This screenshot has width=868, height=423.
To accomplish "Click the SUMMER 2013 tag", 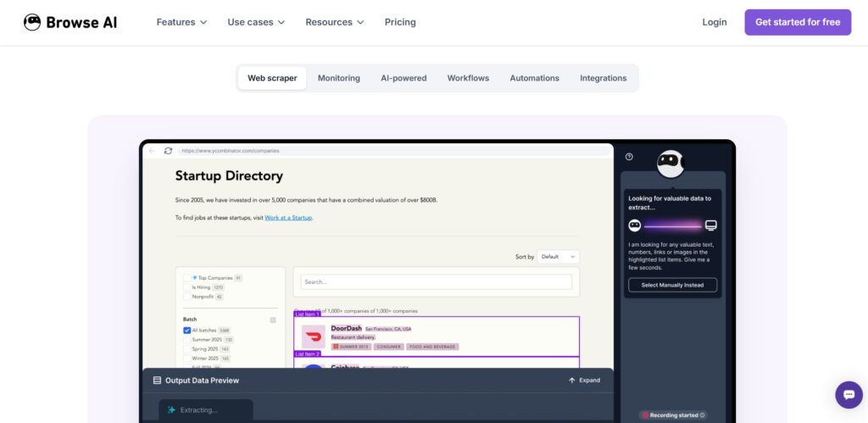I will coord(351,347).
